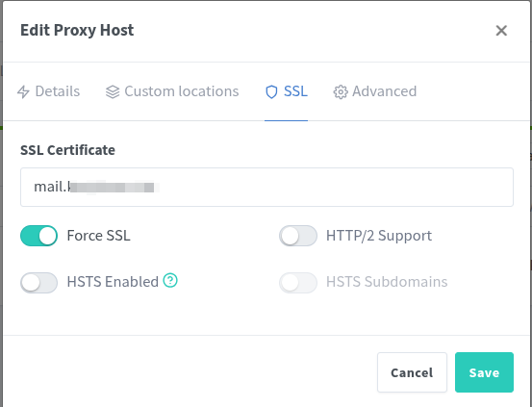Click the greyed-out HSTS Subdomains switch
The height and width of the screenshot is (407, 532).
click(298, 283)
